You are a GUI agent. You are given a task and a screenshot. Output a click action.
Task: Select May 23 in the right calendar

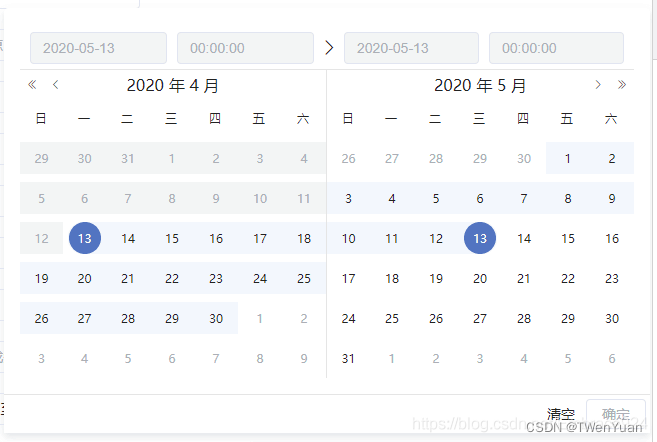pos(612,278)
